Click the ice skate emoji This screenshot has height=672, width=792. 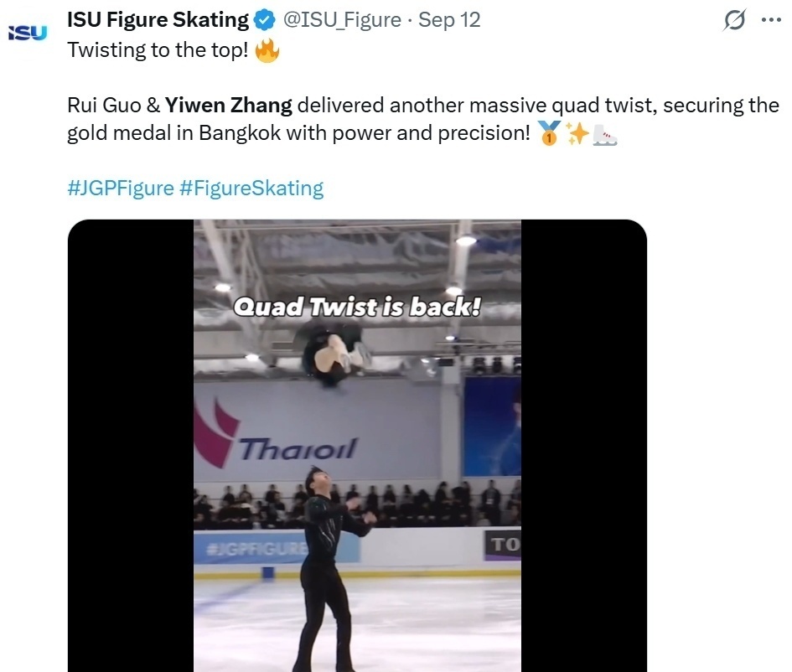click(604, 133)
